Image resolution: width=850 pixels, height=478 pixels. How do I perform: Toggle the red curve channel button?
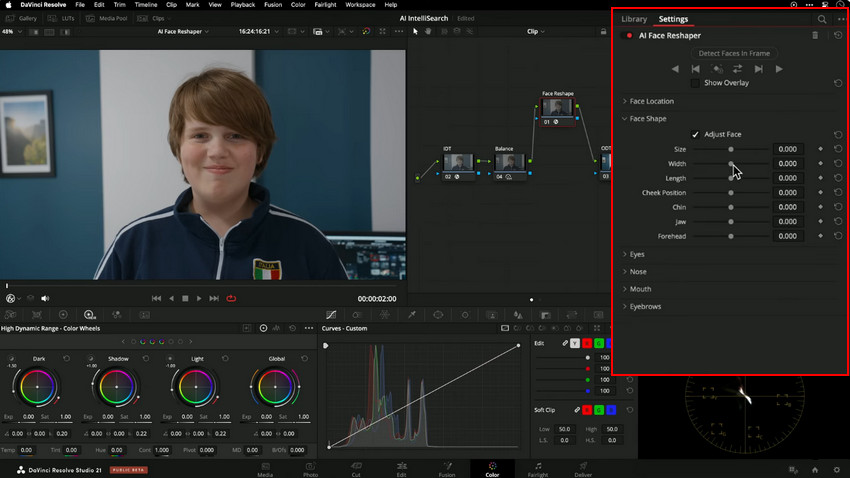[587, 343]
